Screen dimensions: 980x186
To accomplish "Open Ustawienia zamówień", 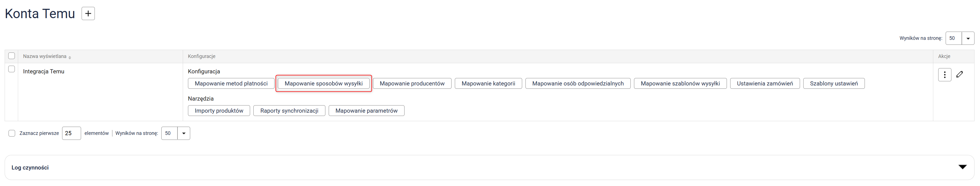I will pyautogui.click(x=765, y=84).
